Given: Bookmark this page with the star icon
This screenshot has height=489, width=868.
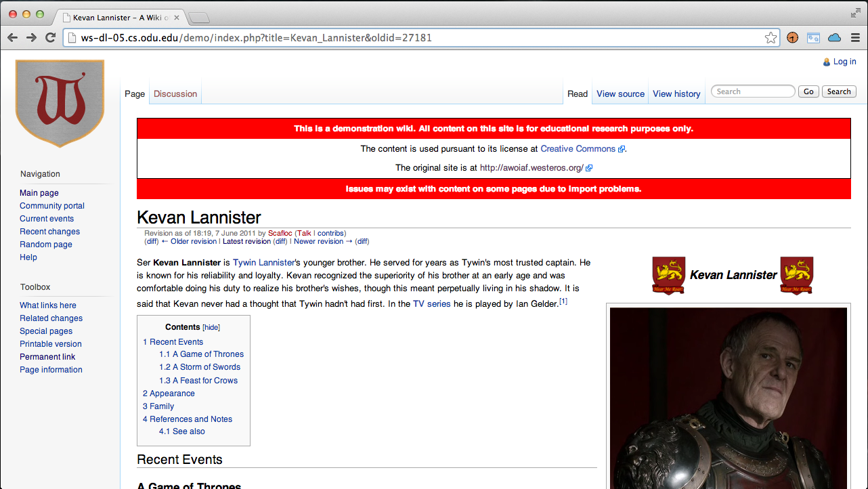Looking at the screenshot, I should click(771, 38).
